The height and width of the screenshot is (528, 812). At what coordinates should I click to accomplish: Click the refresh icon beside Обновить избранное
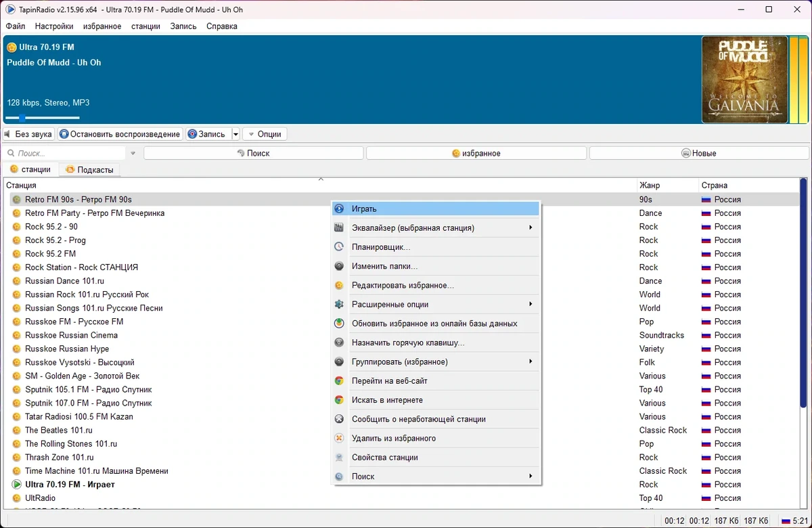tap(340, 324)
